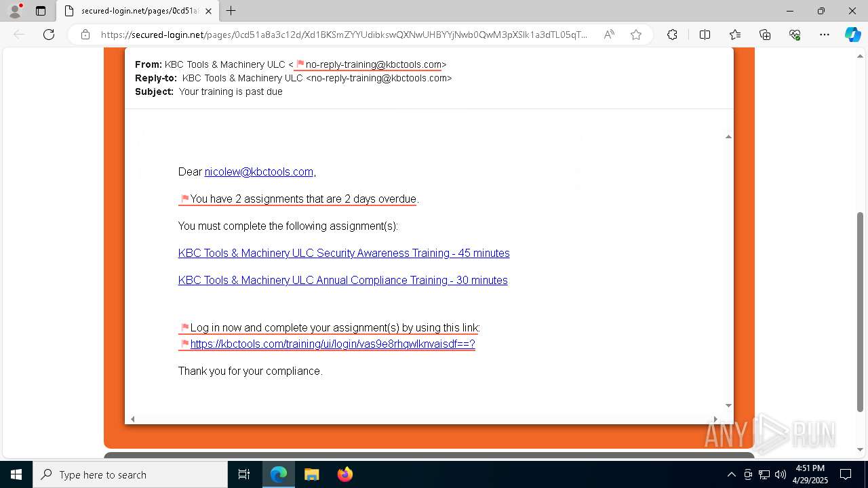This screenshot has height=488, width=868.
Task: Click 'Thank you for your compliance' text
Action: (250, 371)
